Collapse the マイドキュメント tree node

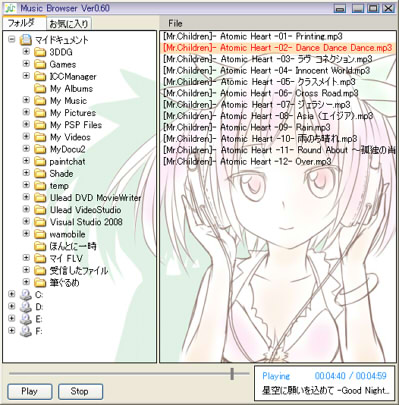click(x=12, y=40)
